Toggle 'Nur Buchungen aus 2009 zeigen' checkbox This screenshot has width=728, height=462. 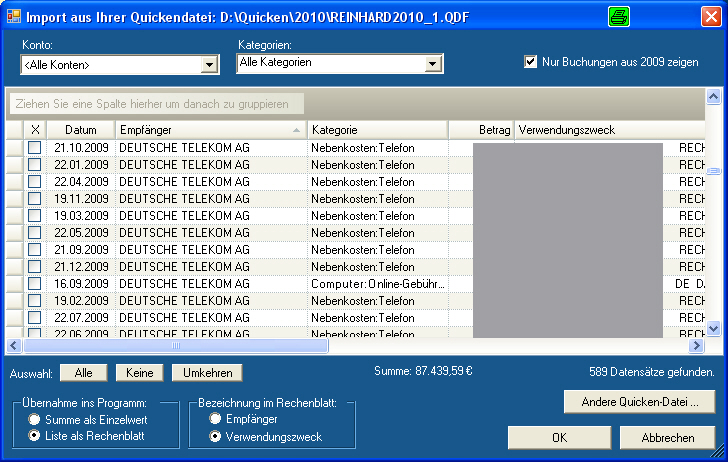530,61
